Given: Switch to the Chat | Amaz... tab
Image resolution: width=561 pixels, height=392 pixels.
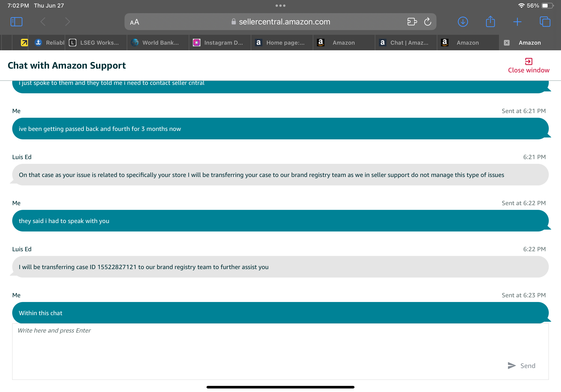Looking at the screenshot, I should pos(406,43).
